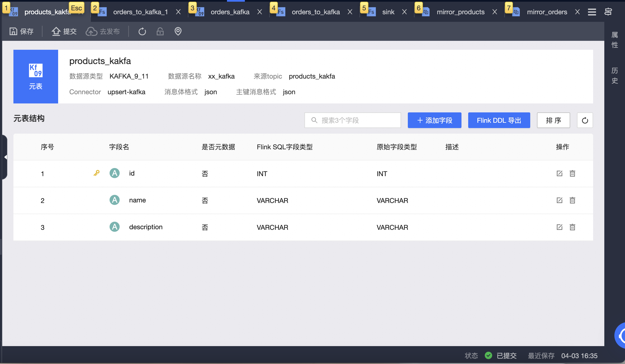Edit the description field row
625x364 pixels.
559,227
